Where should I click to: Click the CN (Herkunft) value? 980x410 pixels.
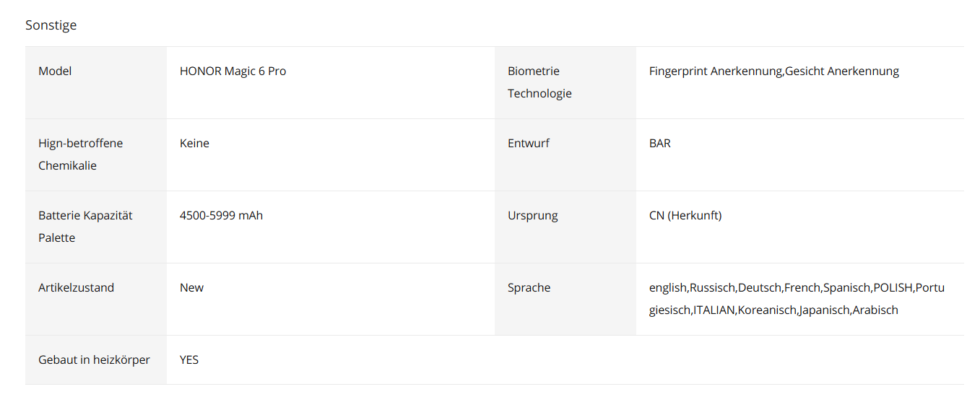coord(685,216)
